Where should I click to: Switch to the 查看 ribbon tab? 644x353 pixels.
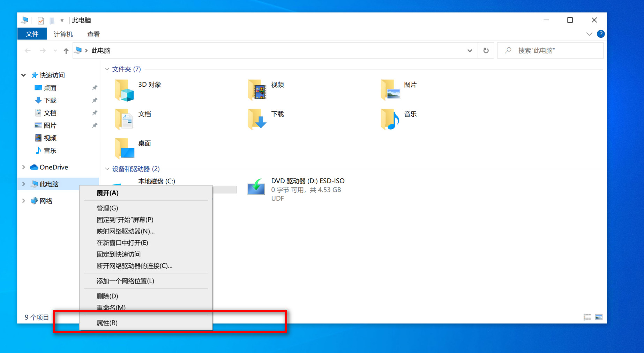pyautogui.click(x=93, y=34)
